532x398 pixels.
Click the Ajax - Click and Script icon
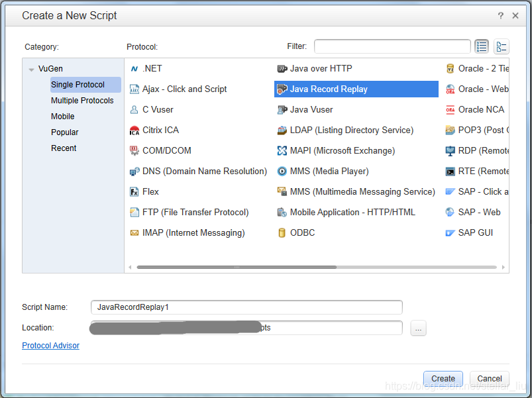(x=134, y=89)
